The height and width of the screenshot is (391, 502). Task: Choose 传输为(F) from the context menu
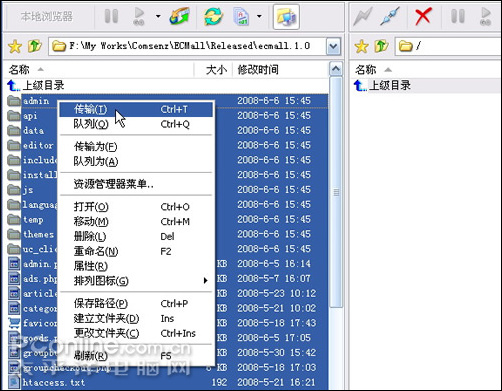coord(136,147)
